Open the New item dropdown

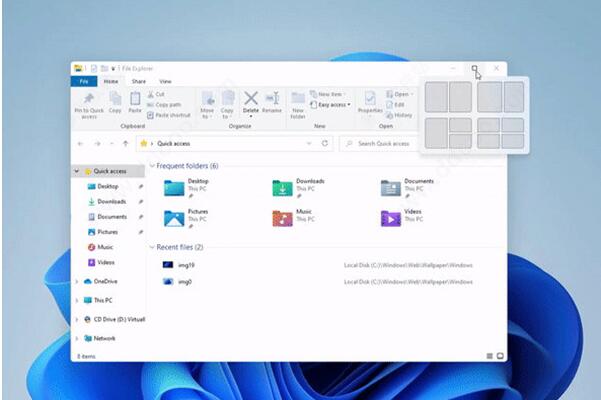(x=328, y=94)
